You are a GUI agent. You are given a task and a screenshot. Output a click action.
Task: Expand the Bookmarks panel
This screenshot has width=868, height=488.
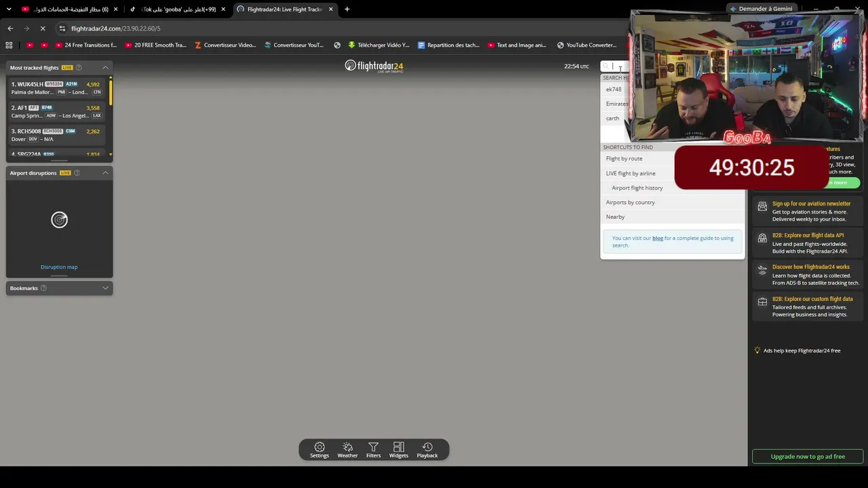(x=105, y=288)
